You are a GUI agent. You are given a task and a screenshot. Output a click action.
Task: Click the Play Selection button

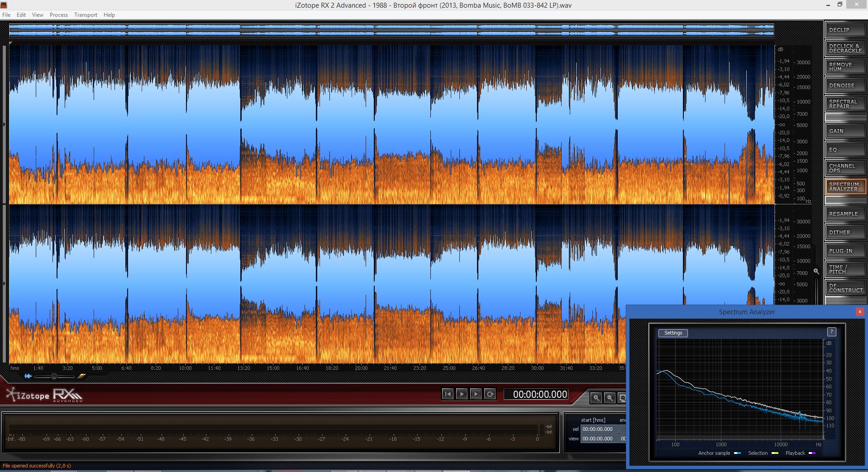click(x=476, y=394)
